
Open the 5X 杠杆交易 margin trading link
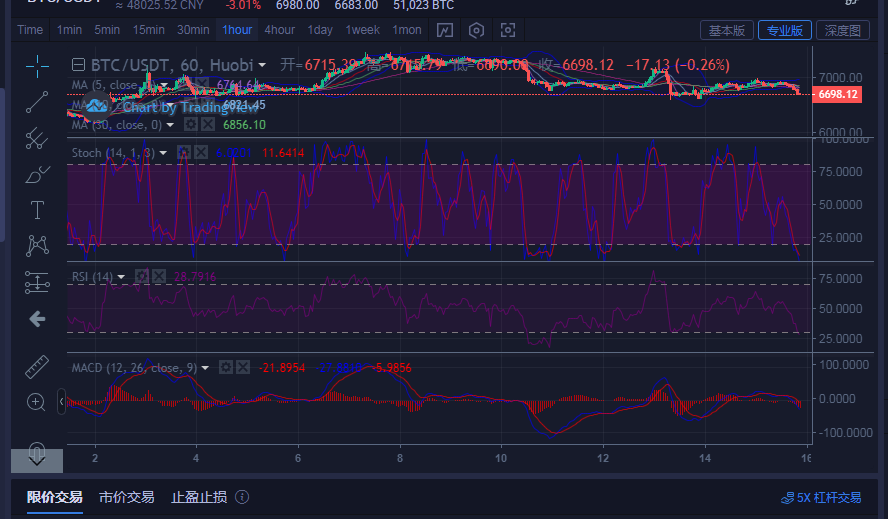[x=822, y=498]
